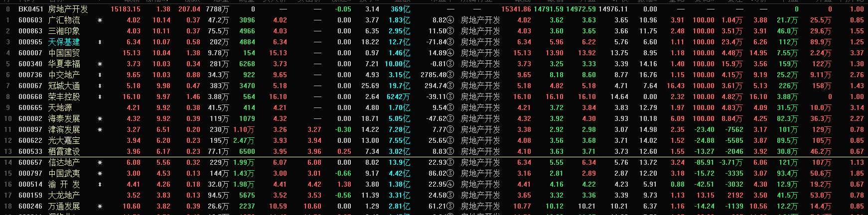
Task: Click the up-down arrow marker beside 荣丰控股
Action: click(100, 97)
